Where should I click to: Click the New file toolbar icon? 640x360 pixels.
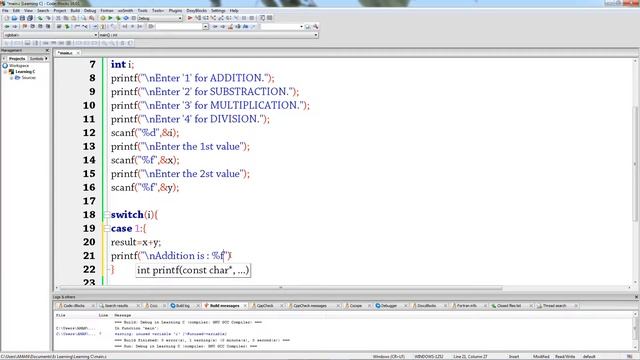[x=6, y=18]
